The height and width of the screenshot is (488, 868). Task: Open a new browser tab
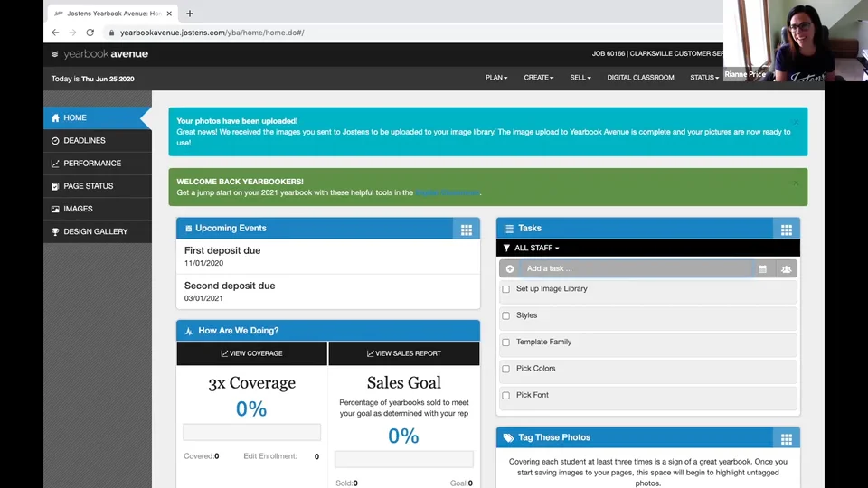coord(190,14)
